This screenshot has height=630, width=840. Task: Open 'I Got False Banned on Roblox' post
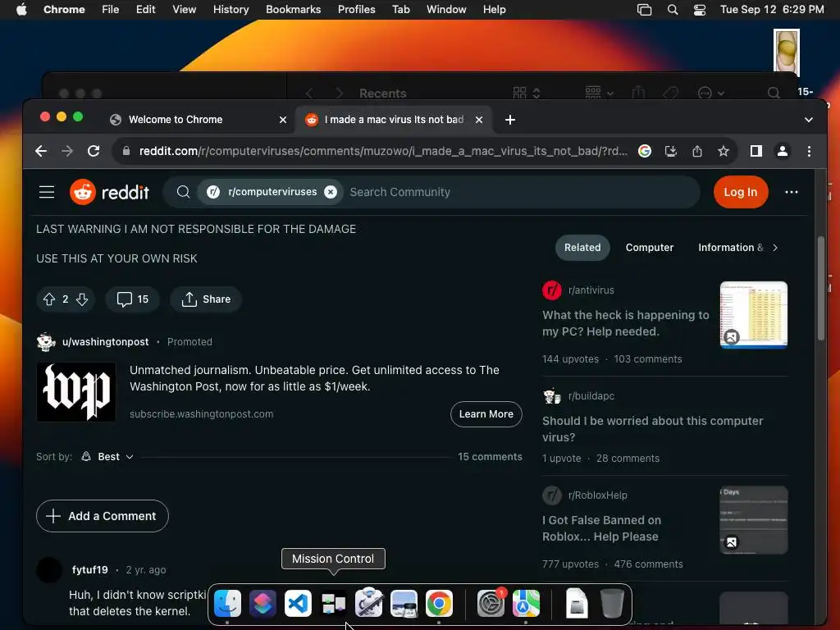(601, 528)
